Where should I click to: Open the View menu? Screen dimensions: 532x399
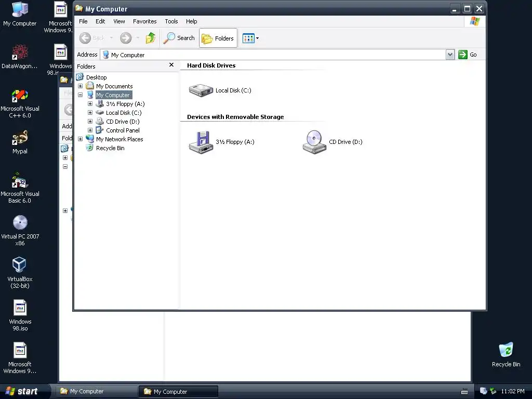click(x=119, y=21)
